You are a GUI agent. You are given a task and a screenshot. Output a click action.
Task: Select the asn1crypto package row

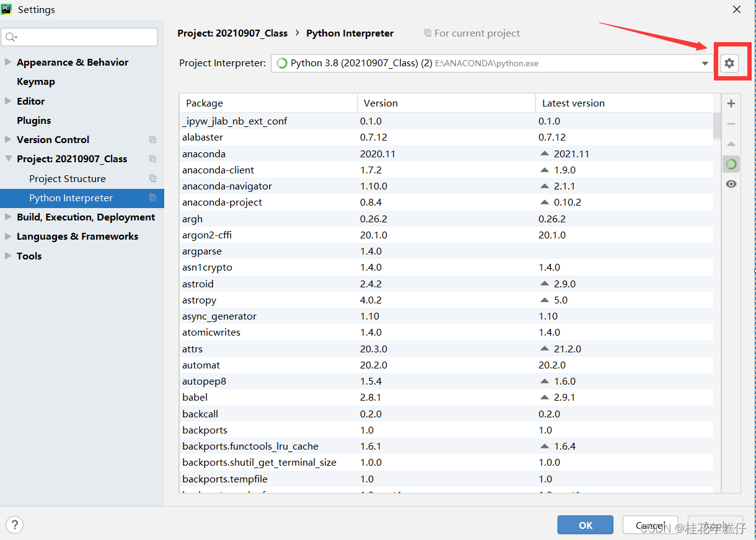[x=446, y=268]
